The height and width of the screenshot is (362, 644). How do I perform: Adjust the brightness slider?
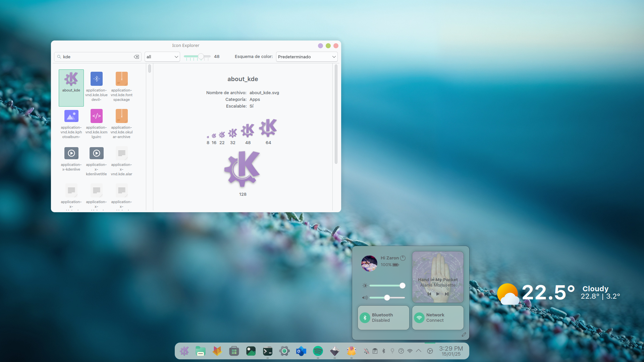[x=387, y=286]
